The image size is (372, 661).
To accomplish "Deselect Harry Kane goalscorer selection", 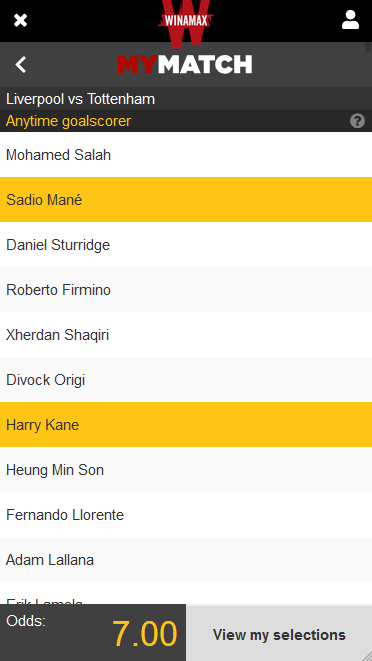I will 186,425.
